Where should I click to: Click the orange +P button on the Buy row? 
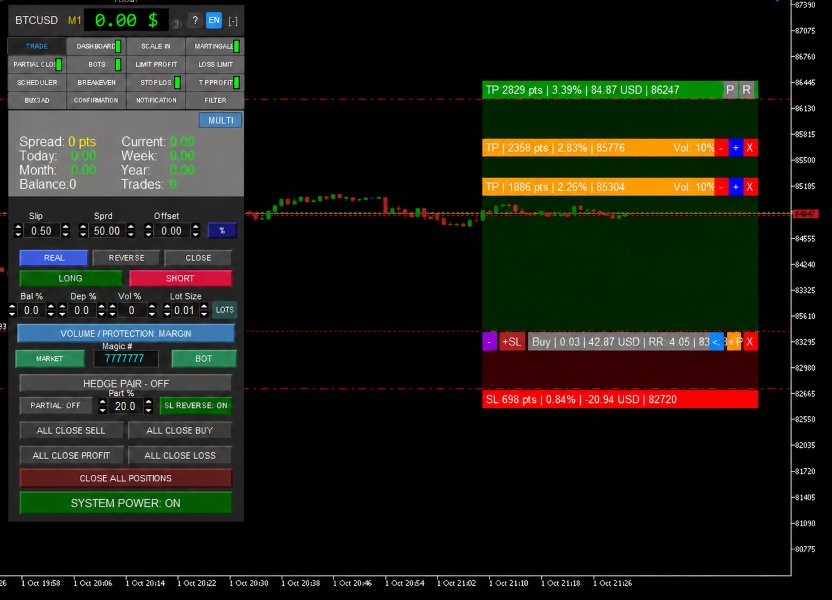click(734, 342)
